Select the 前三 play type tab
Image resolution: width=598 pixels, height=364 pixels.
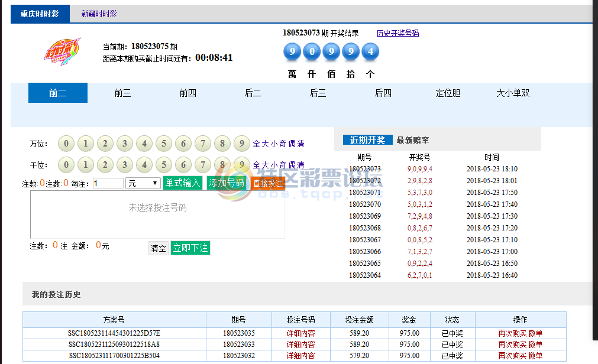click(123, 93)
